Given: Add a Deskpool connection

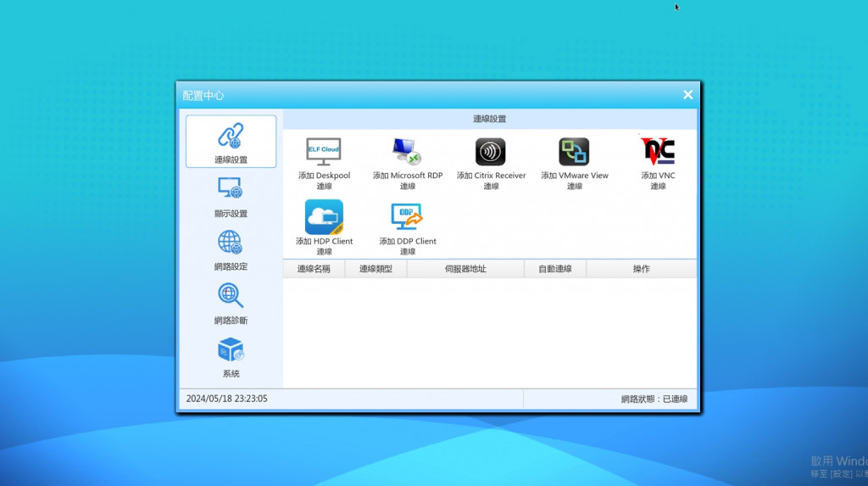Looking at the screenshot, I should click(x=324, y=164).
